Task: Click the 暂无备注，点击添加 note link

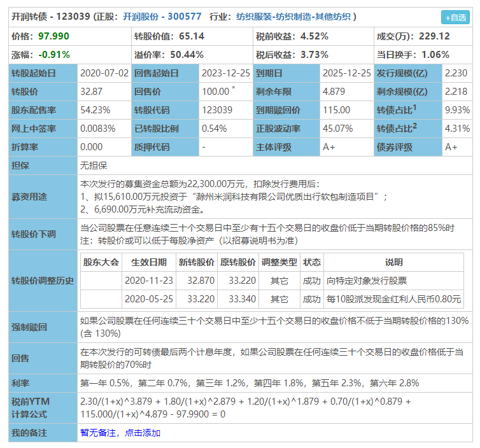Action: click(120, 433)
